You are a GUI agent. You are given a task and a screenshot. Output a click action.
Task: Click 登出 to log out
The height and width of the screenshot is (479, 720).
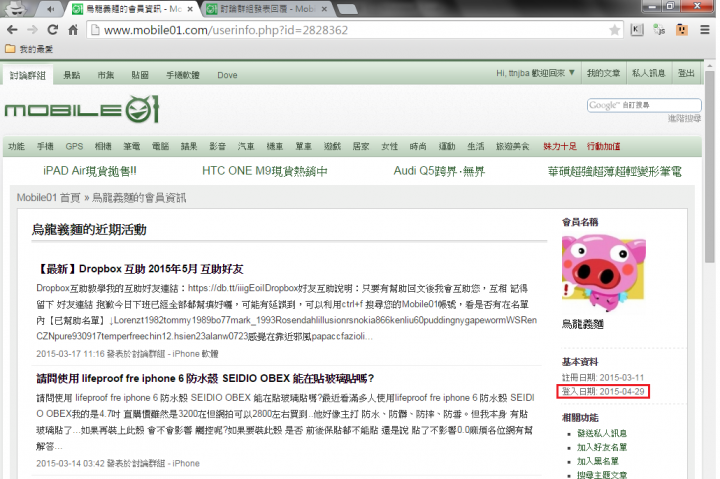coord(686,73)
